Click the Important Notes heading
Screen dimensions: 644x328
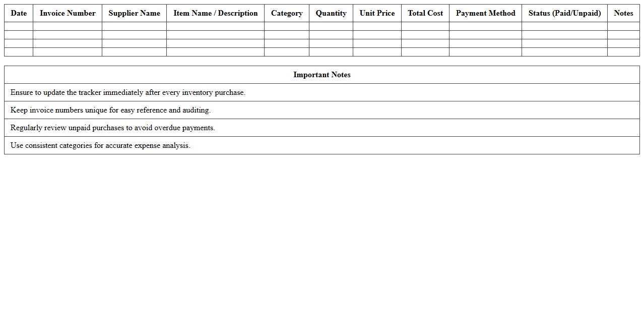click(x=322, y=75)
